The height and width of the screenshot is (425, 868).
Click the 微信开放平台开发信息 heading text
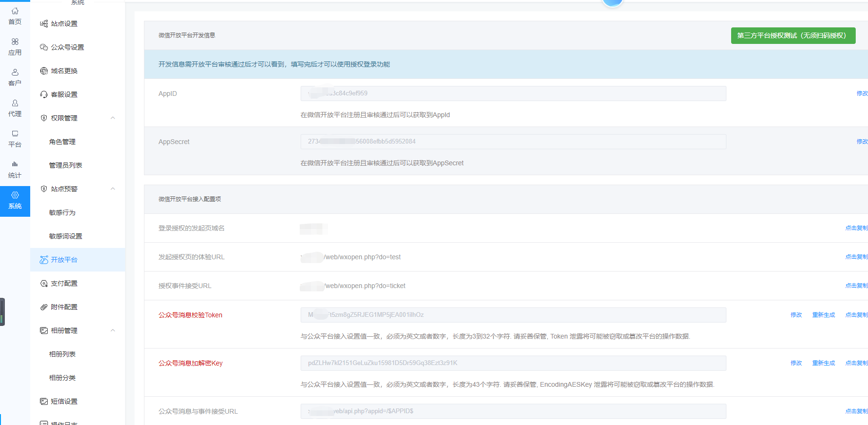click(187, 35)
